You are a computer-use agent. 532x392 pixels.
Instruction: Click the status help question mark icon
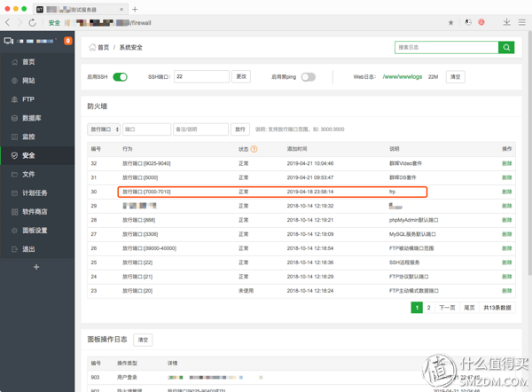tap(254, 149)
